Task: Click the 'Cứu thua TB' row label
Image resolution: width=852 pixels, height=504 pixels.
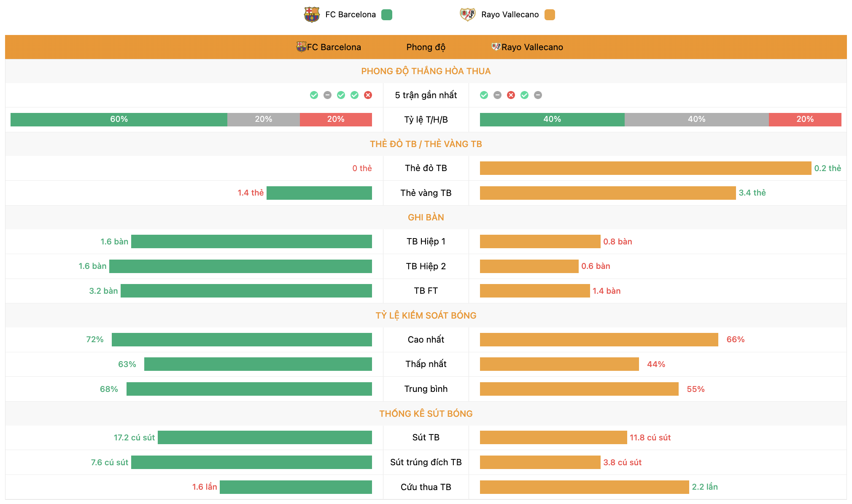Action: 426,487
